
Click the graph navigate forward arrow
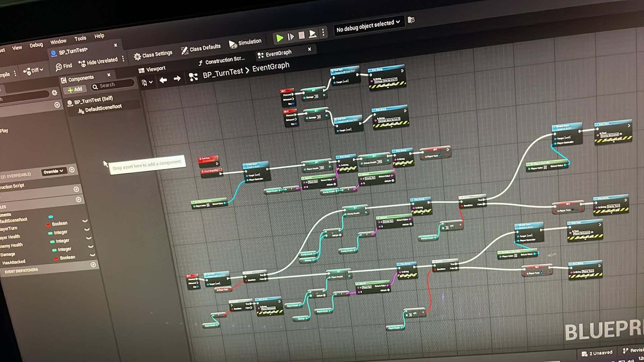(177, 79)
